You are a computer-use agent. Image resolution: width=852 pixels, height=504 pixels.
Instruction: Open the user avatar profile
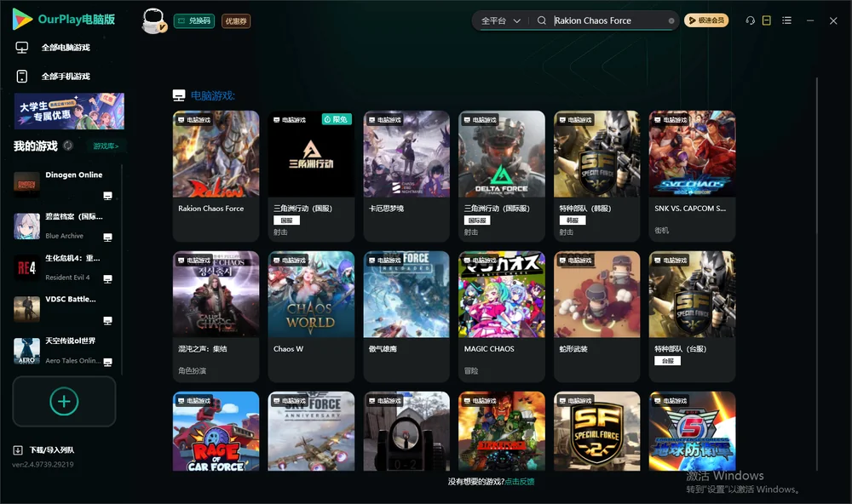tap(153, 20)
